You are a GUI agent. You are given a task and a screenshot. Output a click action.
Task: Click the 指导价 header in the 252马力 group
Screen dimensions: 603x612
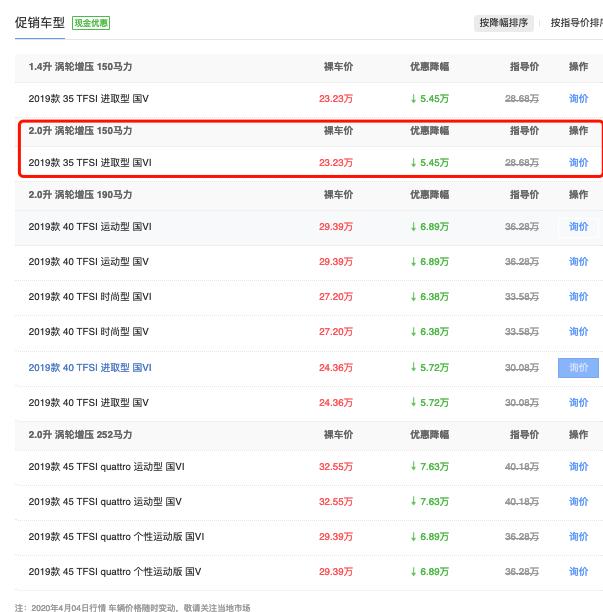[524, 435]
